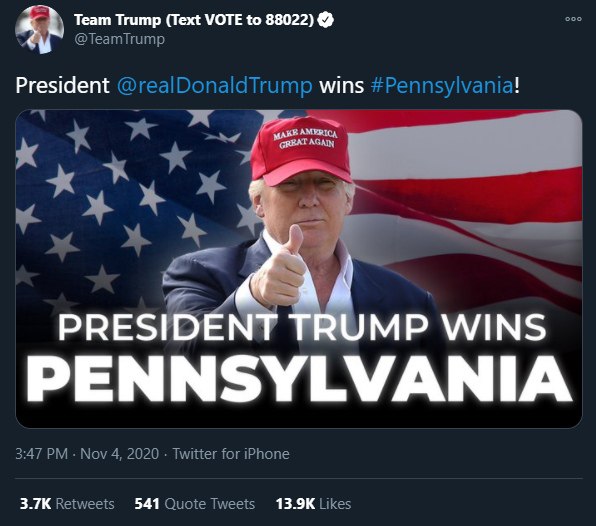Click the 'PRESIDENT TRUMP WINS' image caption
This screenshot has width=596, height=526.
pos(302,328)
